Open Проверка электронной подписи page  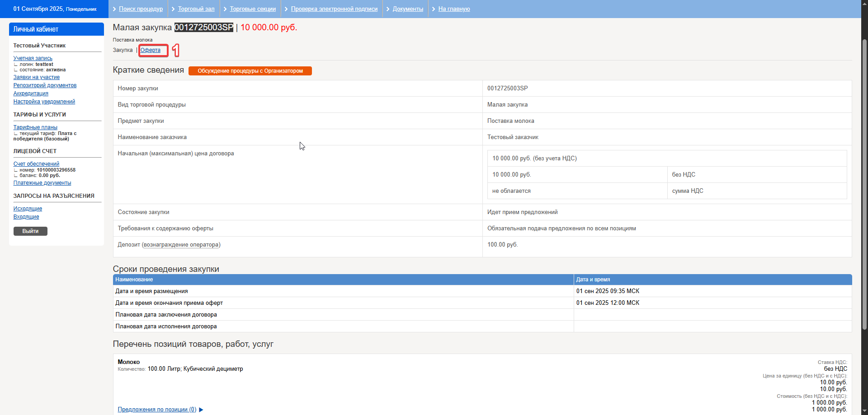click(334, 9)
